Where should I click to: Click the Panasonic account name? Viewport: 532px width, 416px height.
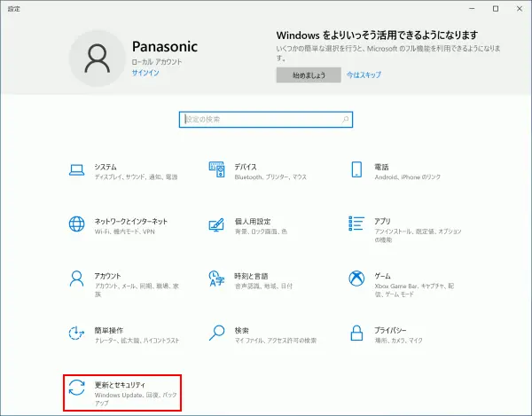(165, 46)
